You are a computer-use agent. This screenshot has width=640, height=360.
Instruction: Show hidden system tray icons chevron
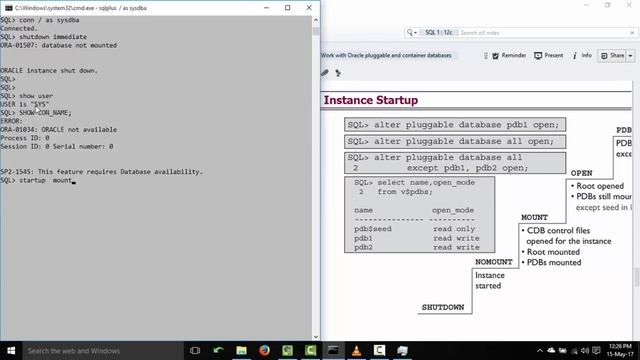[x=540, y=351]
